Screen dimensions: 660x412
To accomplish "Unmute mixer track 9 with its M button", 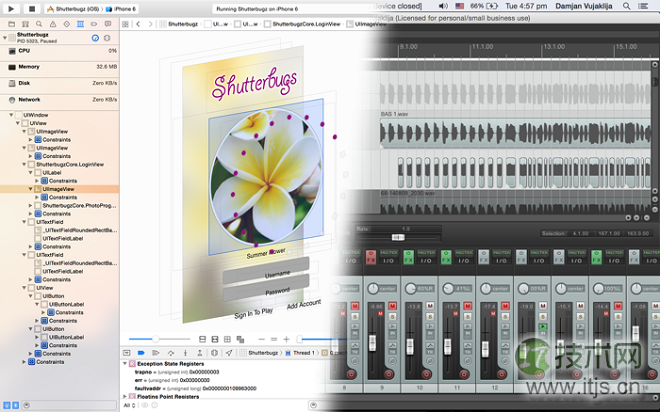I will pyautogui.click(x=393, y=306).
